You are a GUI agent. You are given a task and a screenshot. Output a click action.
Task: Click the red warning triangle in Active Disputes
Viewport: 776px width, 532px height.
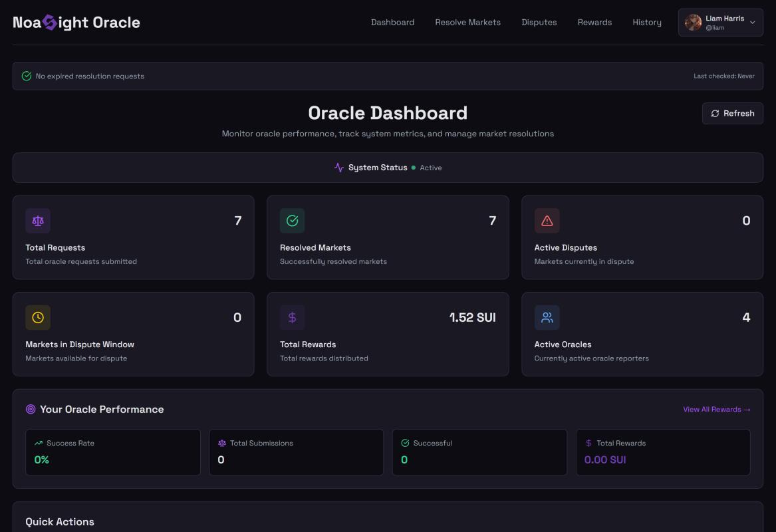click(547, 221)
